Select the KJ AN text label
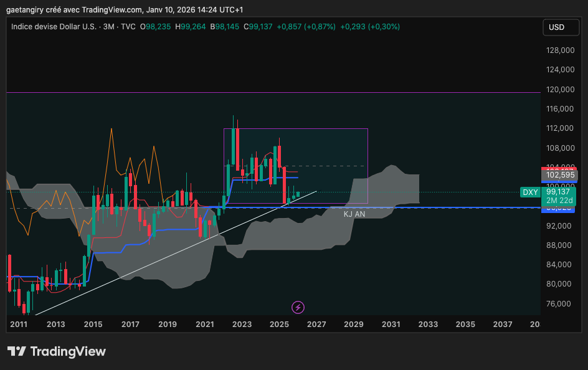Image resolution: width=588 pixels, height=370 pixels. tap(354, 214)
